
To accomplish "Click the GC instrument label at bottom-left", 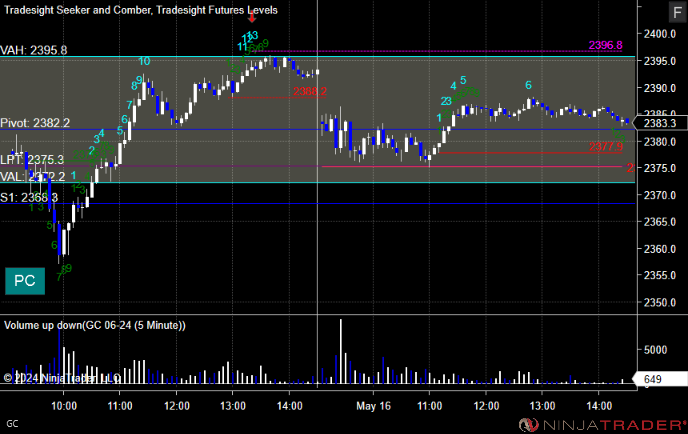I will (12, 424).
